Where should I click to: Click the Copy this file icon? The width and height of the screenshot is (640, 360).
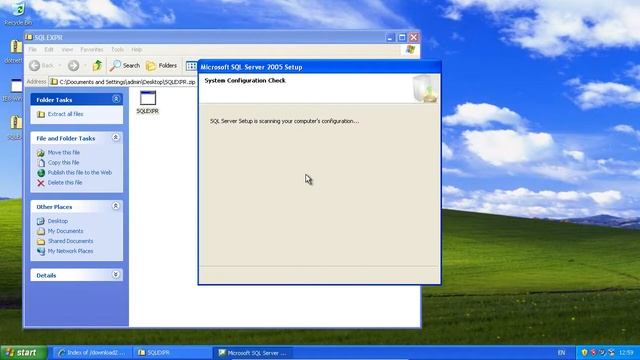pyautogui.click(x=41, y=163)
